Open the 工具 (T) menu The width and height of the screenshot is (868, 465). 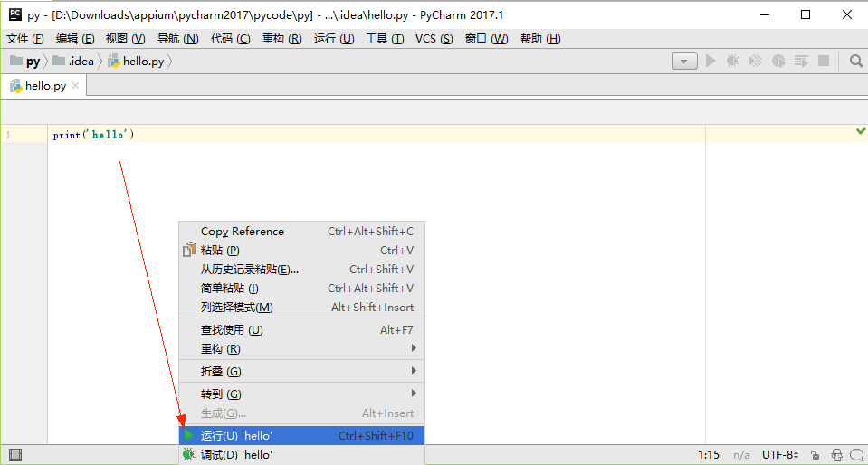[x=385, y=39]
